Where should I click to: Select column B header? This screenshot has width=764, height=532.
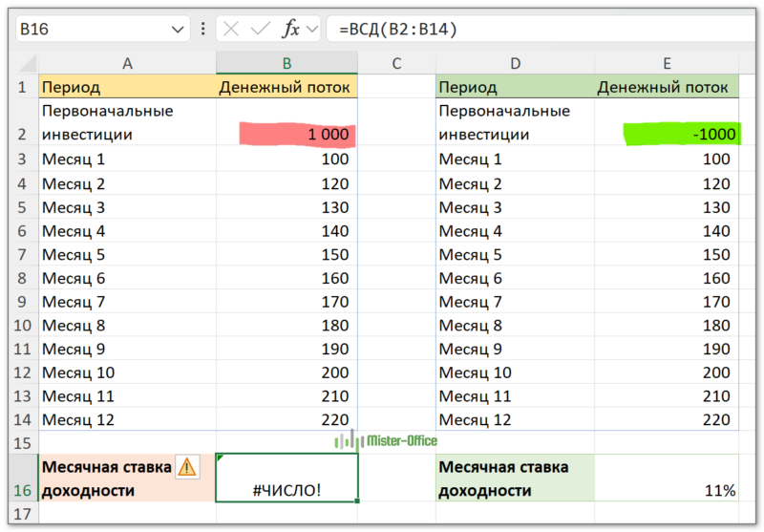tap(286, 64)
